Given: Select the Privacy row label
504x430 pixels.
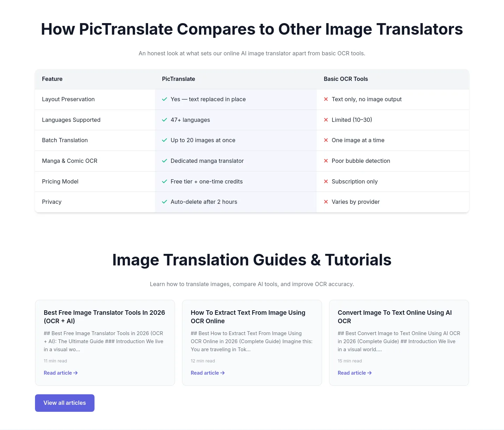Looking at the screenshot, I should (52, 202).
